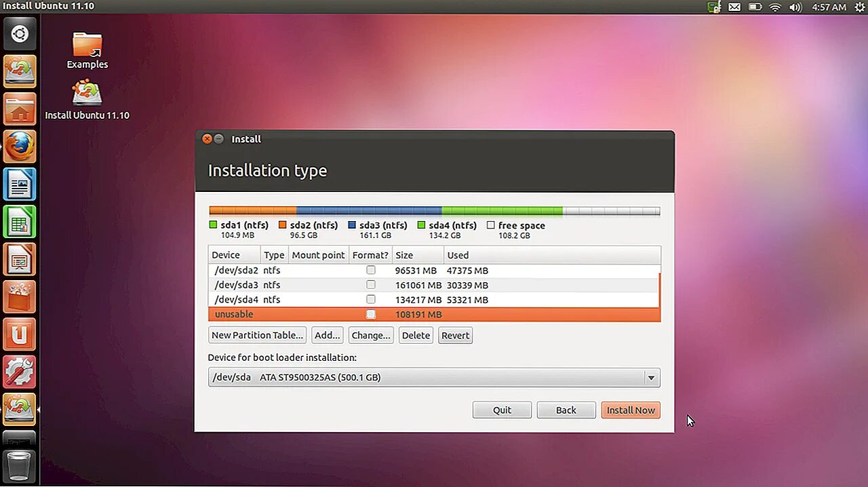
Task: Click the Format? column header
Action: 370,255
